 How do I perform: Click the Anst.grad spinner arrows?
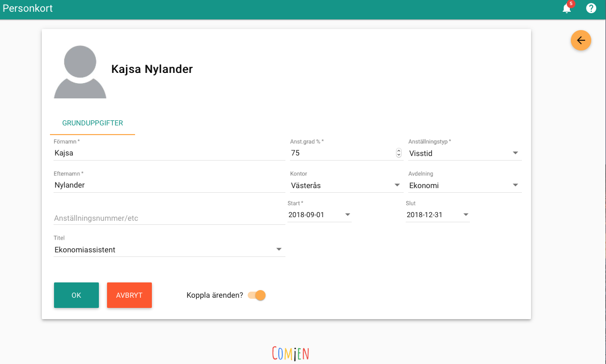pyautogui.click(x=399, y=153)
